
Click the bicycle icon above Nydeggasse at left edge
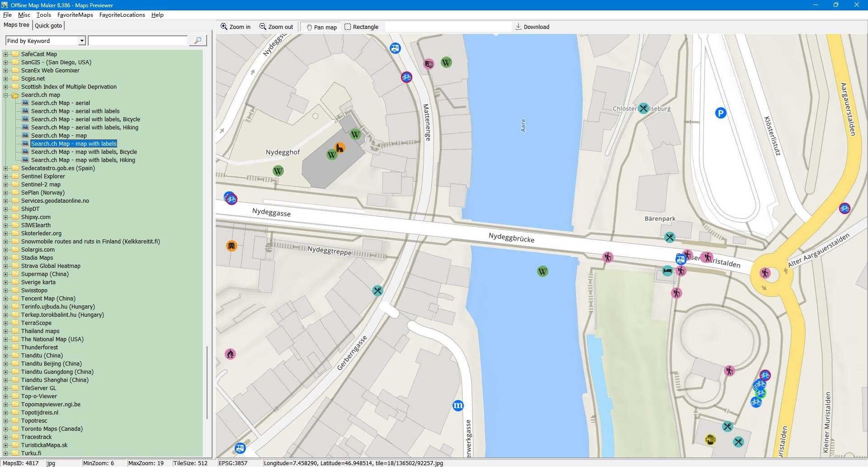pos(231,199)
